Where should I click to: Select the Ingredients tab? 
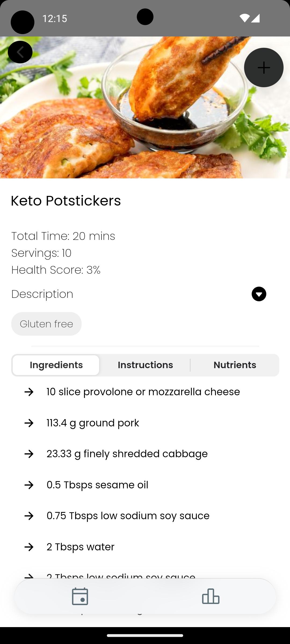point(56,365)
